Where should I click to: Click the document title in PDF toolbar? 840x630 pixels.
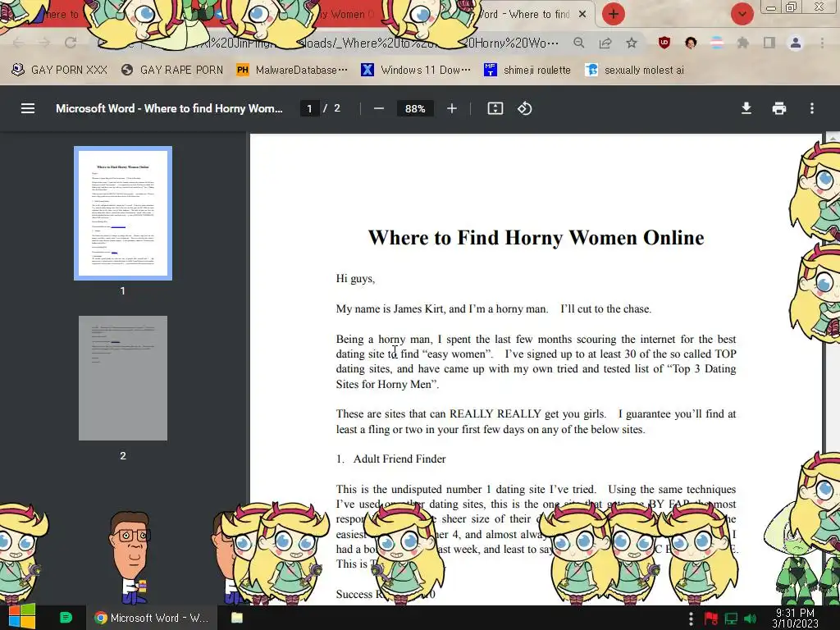click(169, 109)
